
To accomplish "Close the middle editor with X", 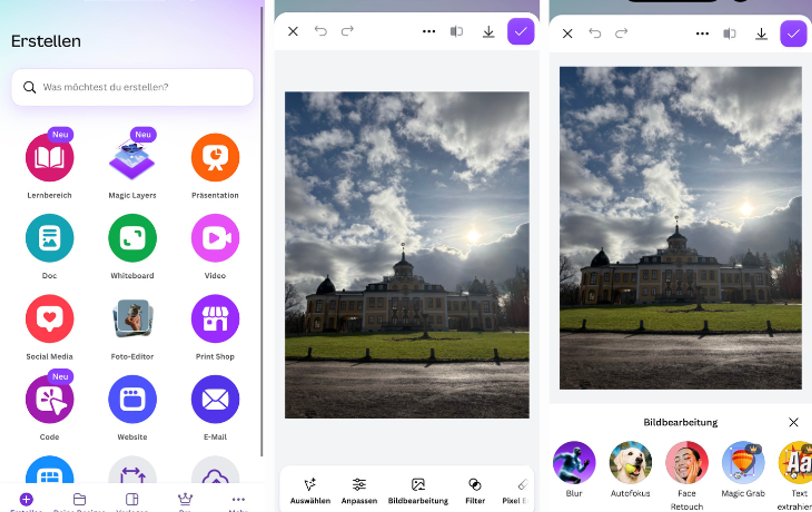I will pyautogui.click(x=293, y=32).
